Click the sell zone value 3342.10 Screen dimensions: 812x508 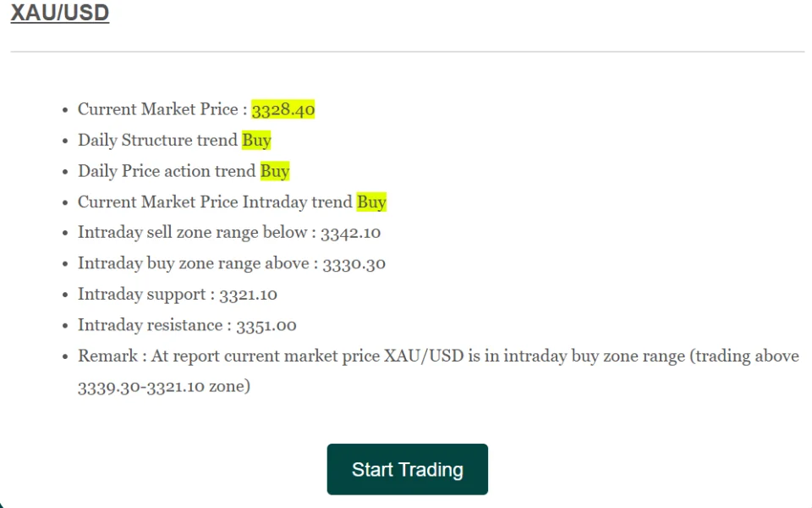pos(357,233)
